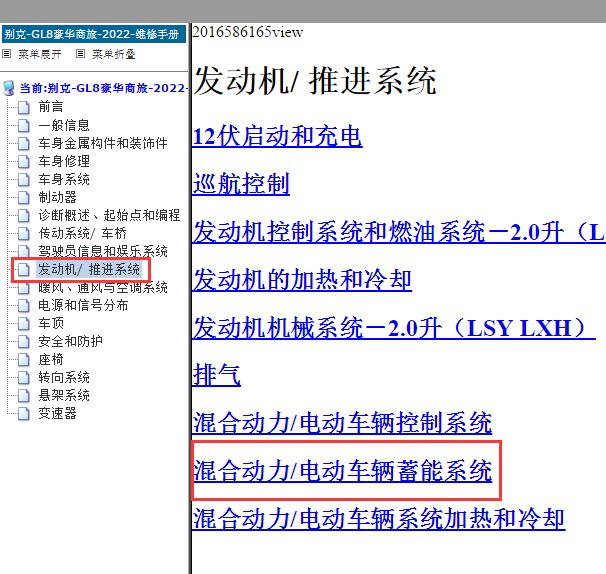Click the page icon beside 诊断概述、起始点和编程
Screen dimensions: 606x574
point(24,215)
